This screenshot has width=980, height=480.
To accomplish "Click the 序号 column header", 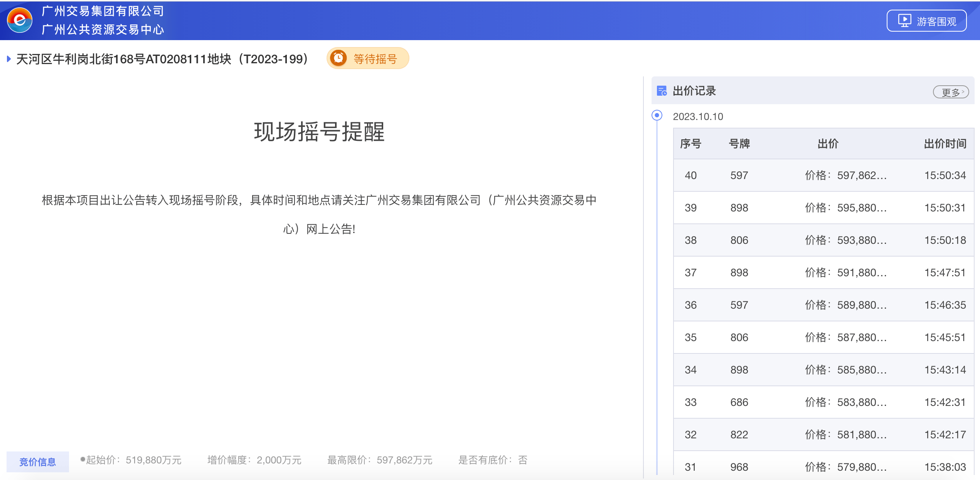I will [690, 144].
